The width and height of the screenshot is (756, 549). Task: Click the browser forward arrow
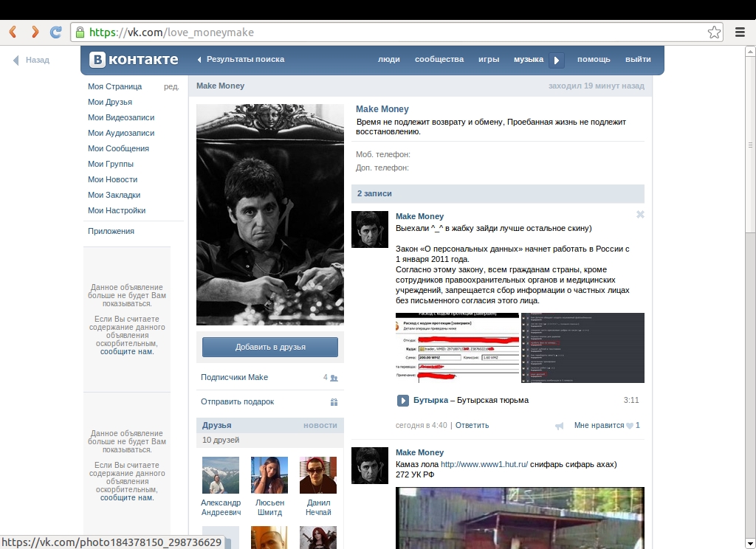click(35, 32)
